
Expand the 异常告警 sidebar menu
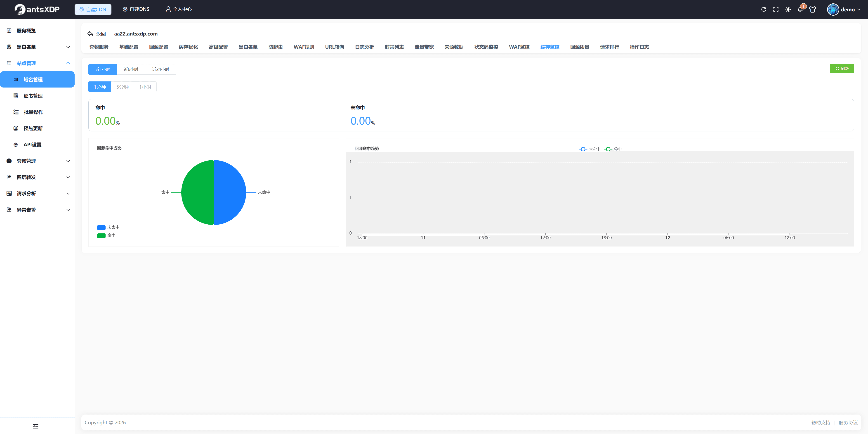point(37,210)
